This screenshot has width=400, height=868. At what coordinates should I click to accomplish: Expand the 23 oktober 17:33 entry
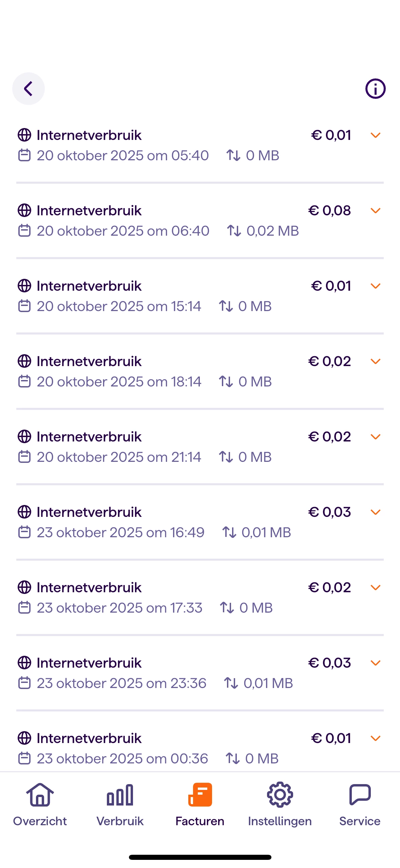click(375, 587)
